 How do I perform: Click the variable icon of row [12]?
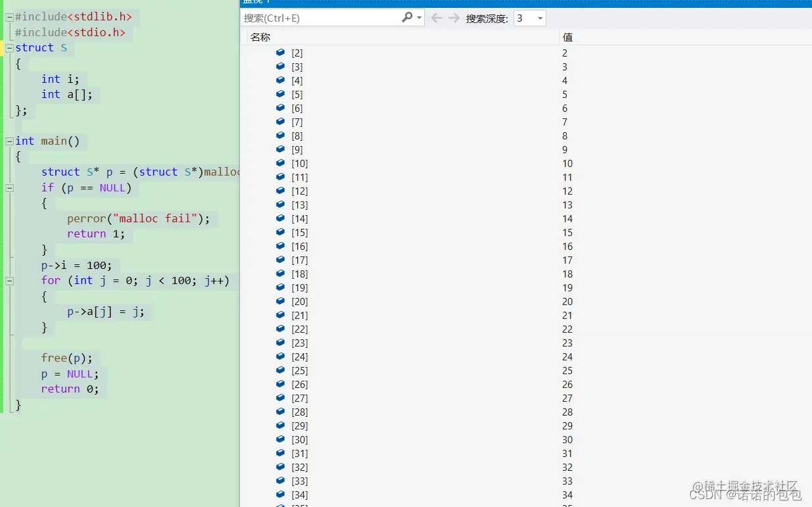pyautogui.click(x=280, y=191)
